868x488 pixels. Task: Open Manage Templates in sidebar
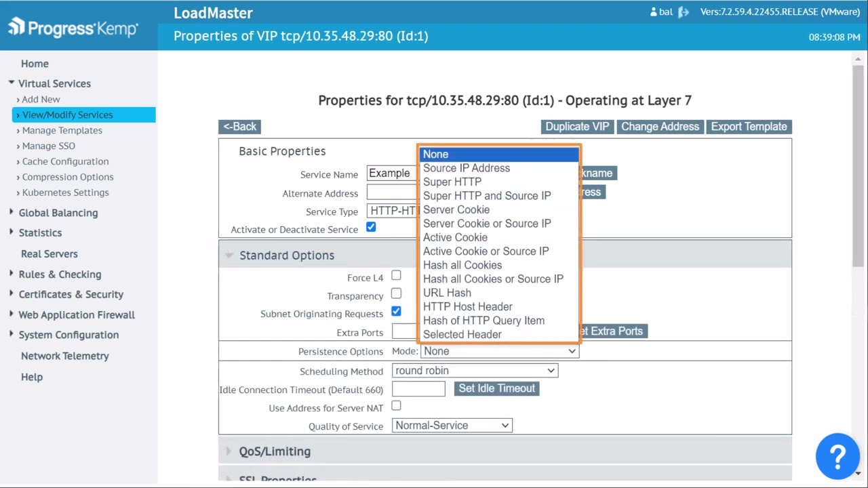[x=62, y=130]
